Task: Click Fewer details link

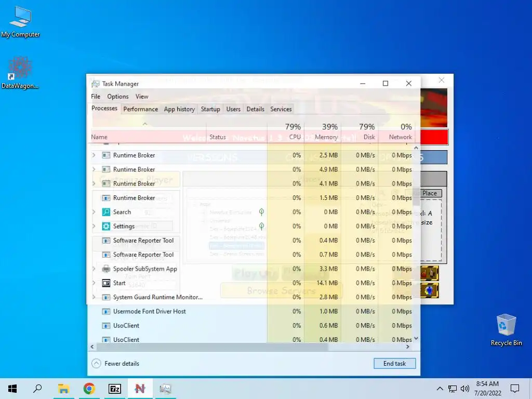Action: coord(122,364)
